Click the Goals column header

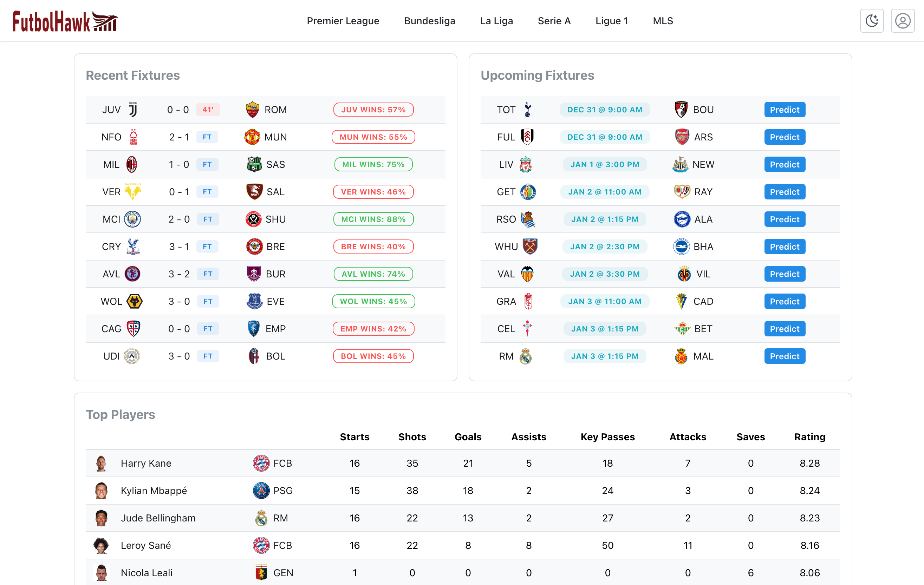[468, 437]
